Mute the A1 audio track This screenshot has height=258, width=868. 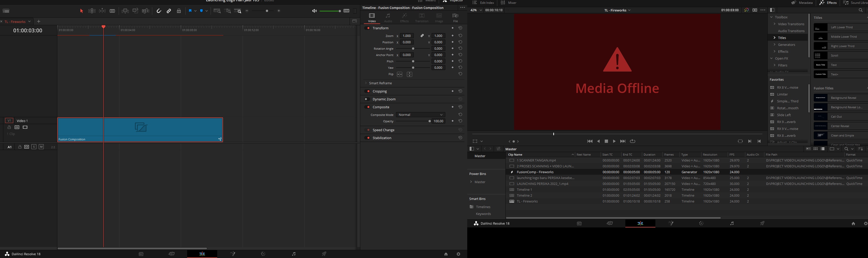(x=41, y=147)
